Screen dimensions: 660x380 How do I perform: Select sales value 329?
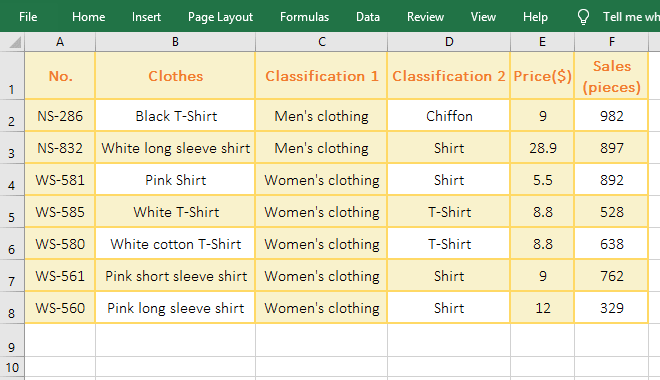point(612,308)
